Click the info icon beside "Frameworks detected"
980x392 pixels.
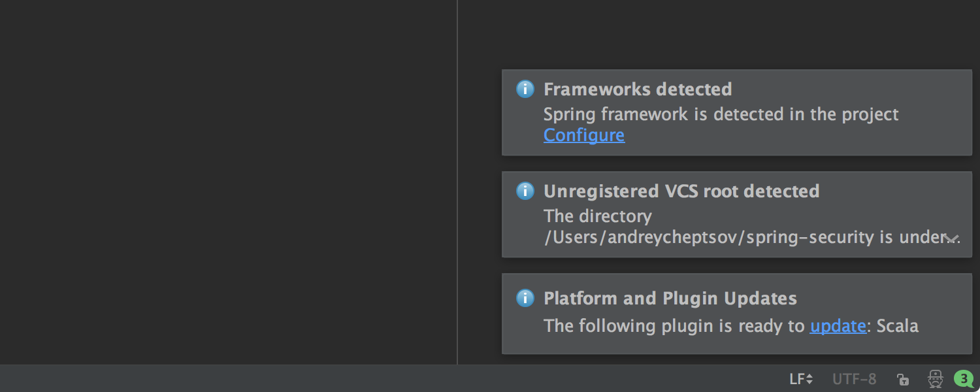pos(525,89)
